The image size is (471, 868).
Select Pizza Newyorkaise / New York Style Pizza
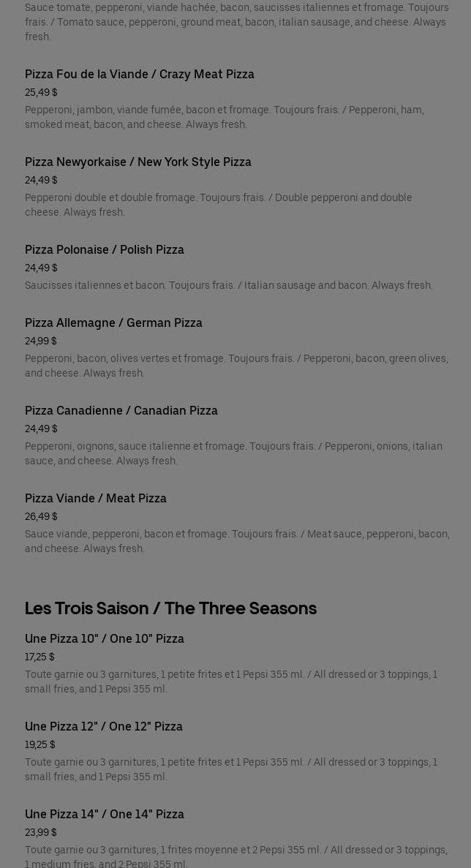[x=138, y=162]
